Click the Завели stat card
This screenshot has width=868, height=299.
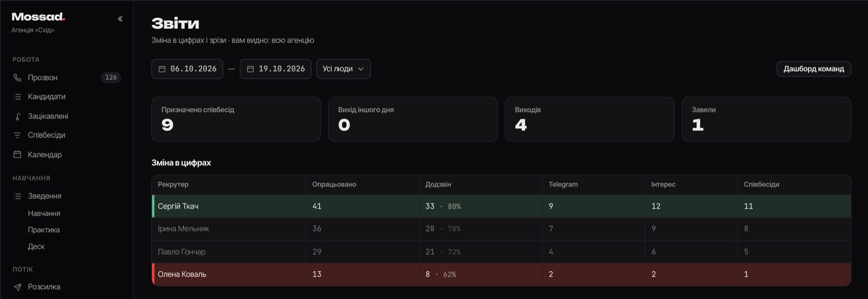click(766, 119)
